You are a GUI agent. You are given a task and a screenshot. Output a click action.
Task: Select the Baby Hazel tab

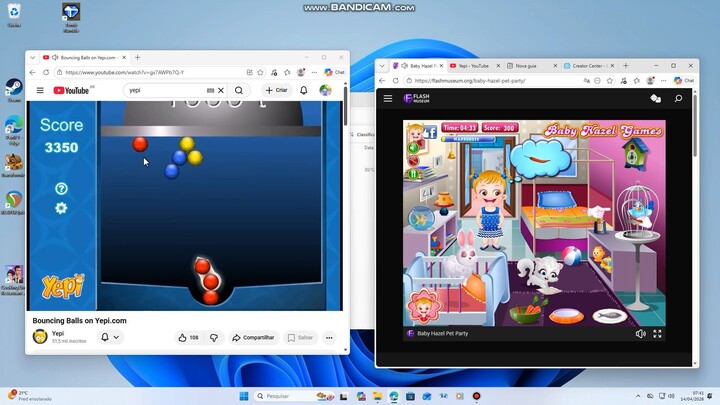pos(417,66)
